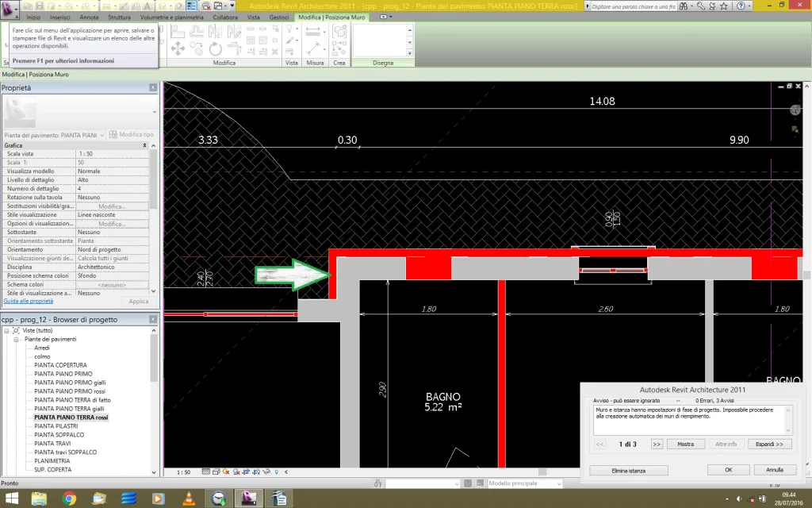Viewport: 812px width, 508px height.
Task: Click next warning >> button
Action: click(657, 444)
